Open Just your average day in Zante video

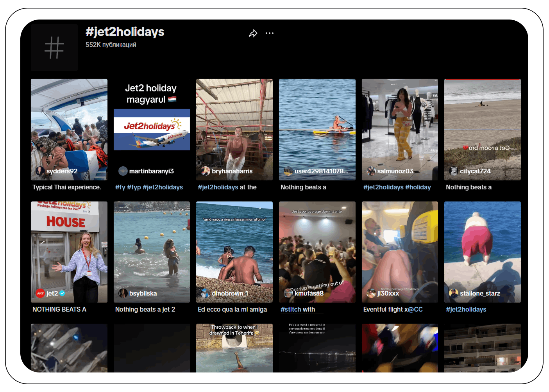317,252
